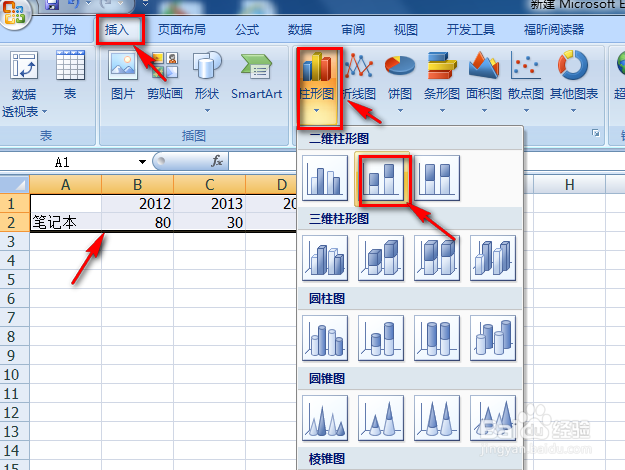Choose 2-D 100% stacked column chart
The image size is (625, 470).
tap(437, 178)
